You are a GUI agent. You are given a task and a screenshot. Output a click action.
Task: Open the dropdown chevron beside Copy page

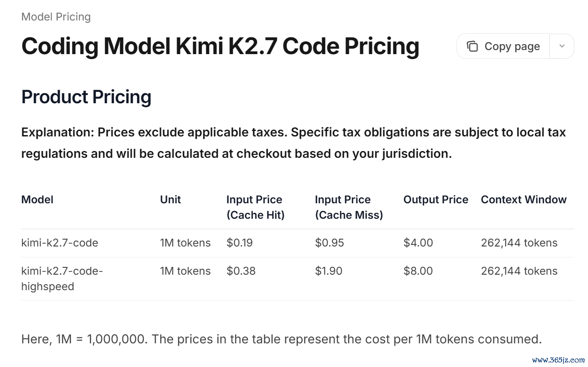pyautogui.click(x=562, y=46)
